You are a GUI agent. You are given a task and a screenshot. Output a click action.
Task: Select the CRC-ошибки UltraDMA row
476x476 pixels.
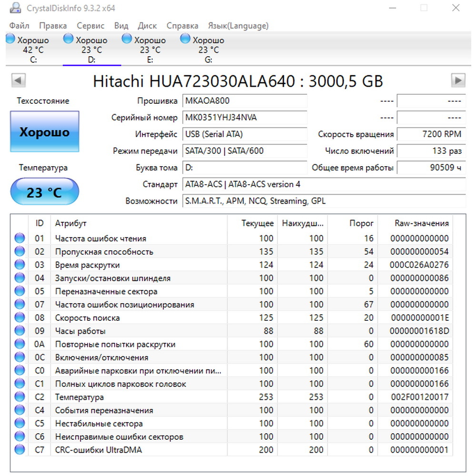233,450
